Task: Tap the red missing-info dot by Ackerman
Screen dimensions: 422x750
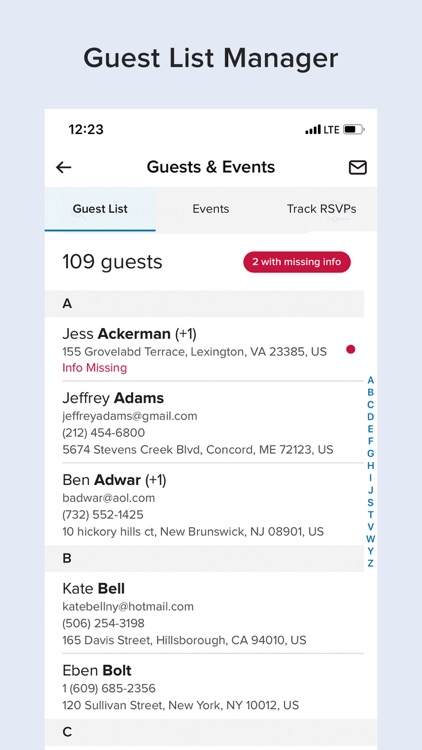Action: click(351, 350)
